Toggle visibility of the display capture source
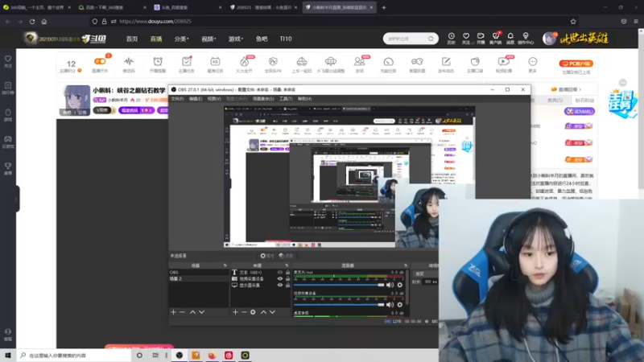 [x=280, y=285]
